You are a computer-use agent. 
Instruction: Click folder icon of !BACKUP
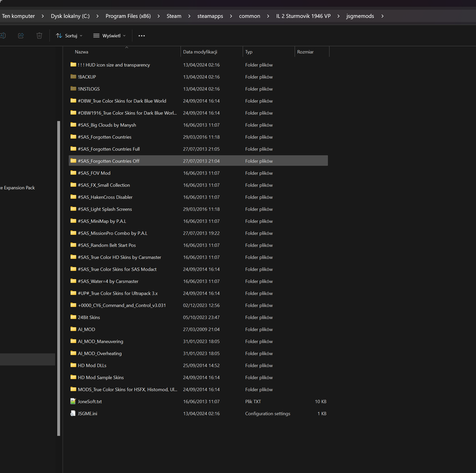tap(73, 76)
